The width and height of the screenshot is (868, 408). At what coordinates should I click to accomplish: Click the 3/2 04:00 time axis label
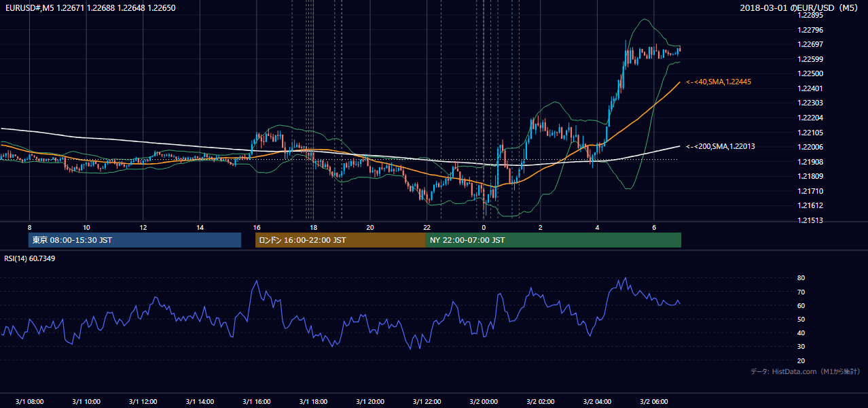tap(597, 402)
